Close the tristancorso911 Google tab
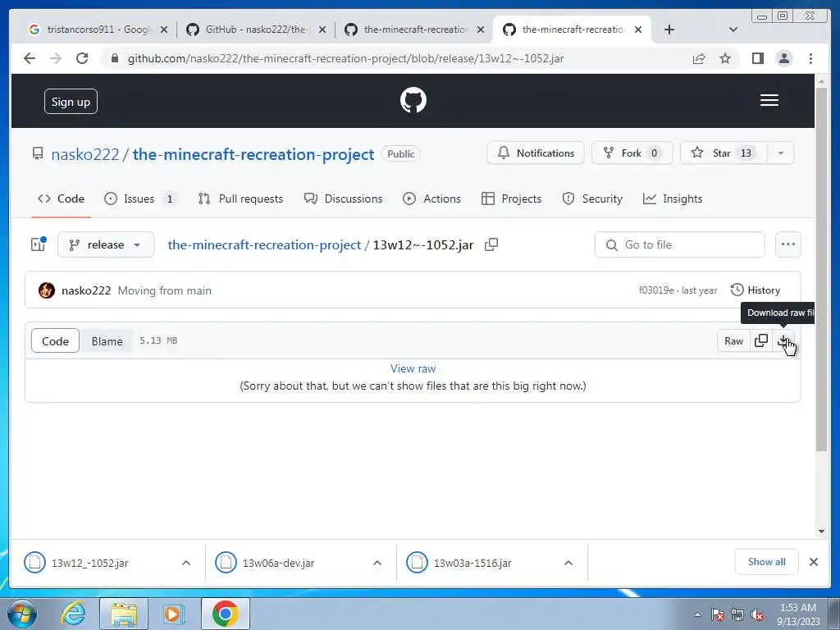Screen dimensions: 840x630 [164, 30]
